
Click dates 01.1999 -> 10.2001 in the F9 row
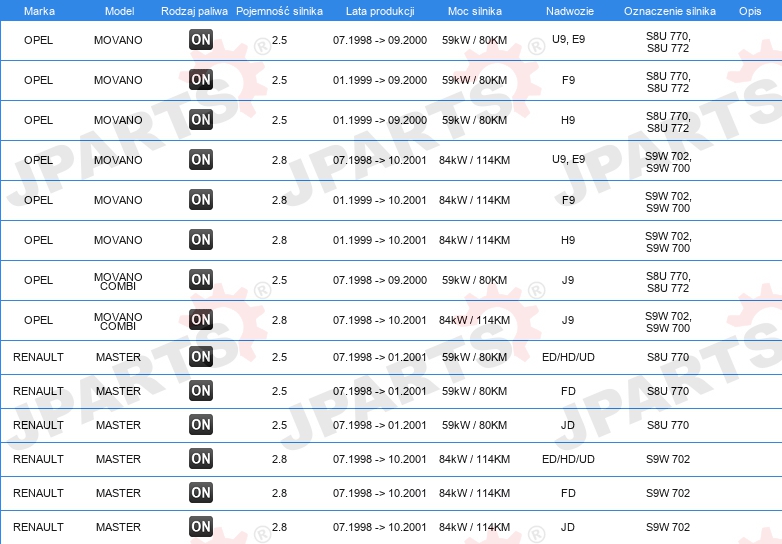380,200
